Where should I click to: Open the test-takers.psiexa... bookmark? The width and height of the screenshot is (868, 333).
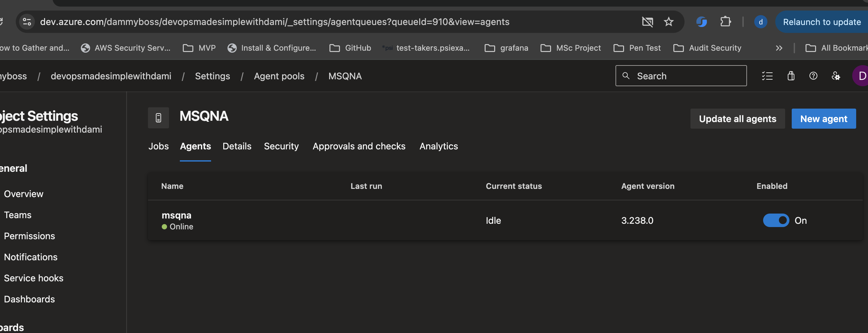(x=426, y=48)
